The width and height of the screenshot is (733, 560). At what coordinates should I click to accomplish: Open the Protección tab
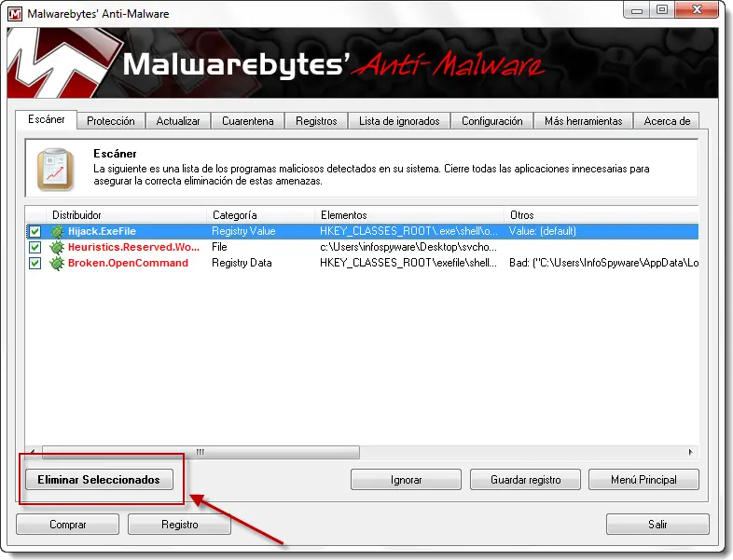click(x=111, y=121)
